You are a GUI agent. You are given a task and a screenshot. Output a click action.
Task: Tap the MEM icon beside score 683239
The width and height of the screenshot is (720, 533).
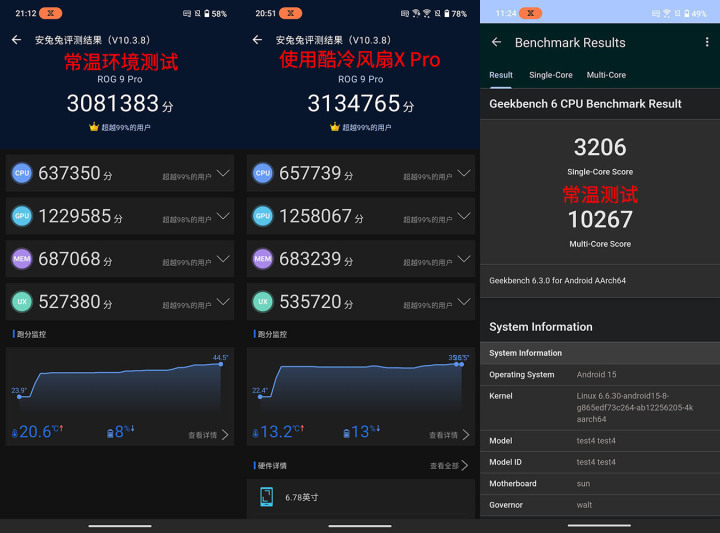[262, 258]
